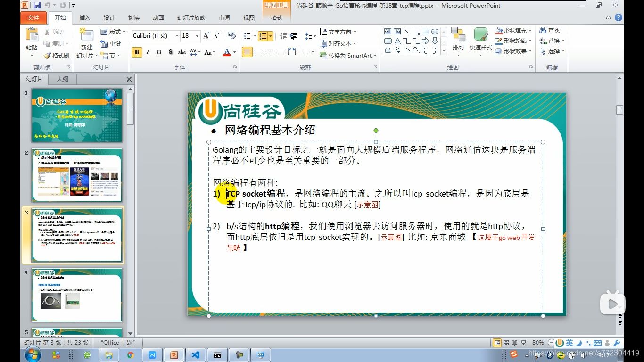The image size is (644, 362).
Task: Click Shape Fill (形状填充) paint bucket
Action: [499, 31]
